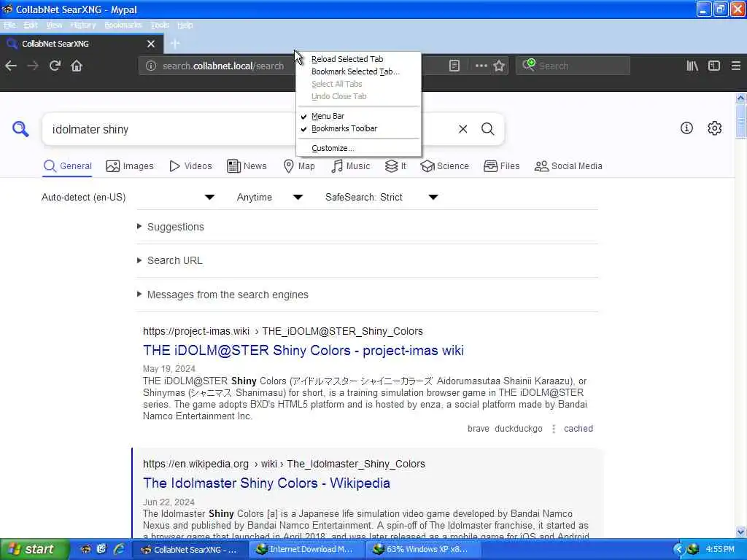Click the SearXNG magnifier logo
The width and height of the screenshot is (747, 560).
(20, 128)
